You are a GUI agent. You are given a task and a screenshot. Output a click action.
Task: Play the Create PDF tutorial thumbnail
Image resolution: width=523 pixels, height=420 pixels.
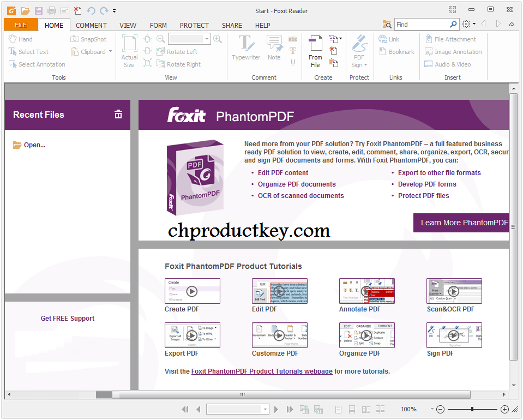(x=192, y=291)
